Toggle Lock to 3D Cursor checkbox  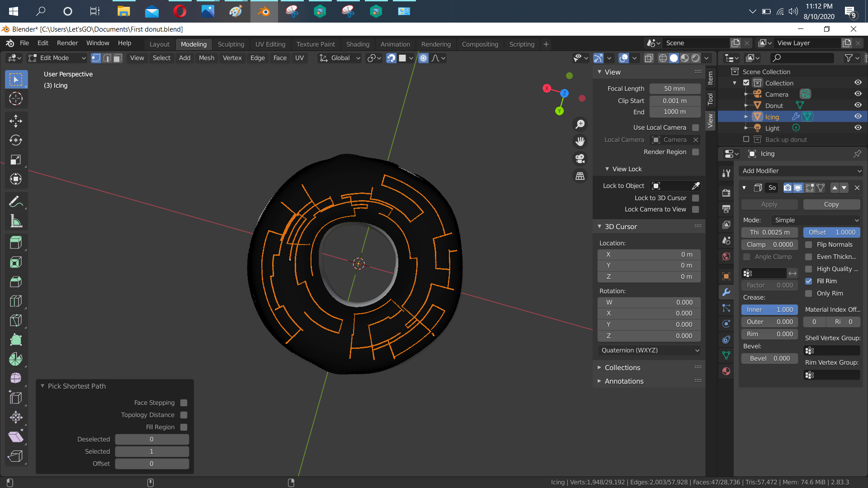[x=696, y=198]
